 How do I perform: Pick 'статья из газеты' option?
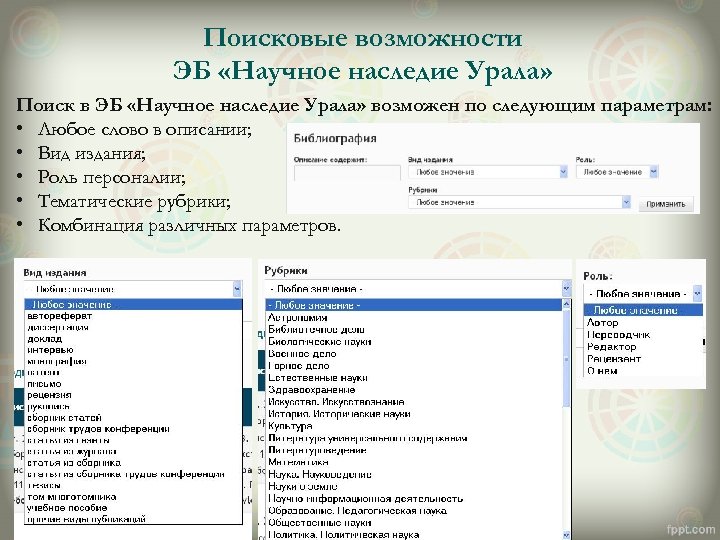133,440
